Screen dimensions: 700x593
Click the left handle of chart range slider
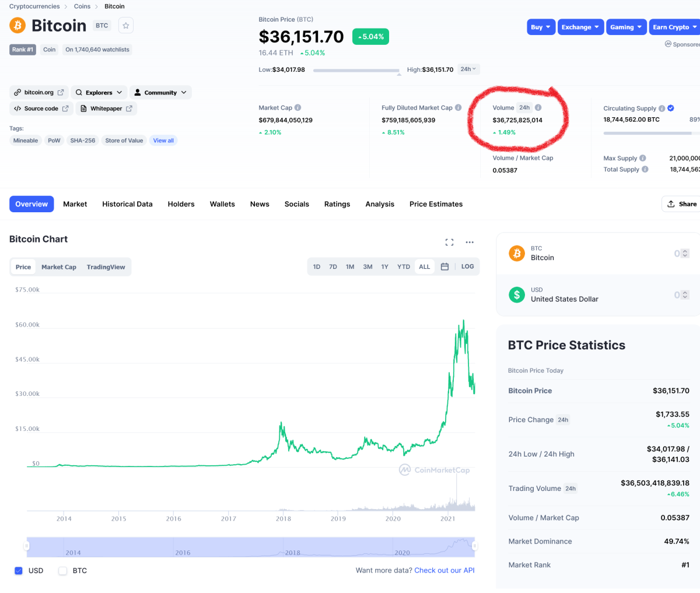tap(26, 546)
